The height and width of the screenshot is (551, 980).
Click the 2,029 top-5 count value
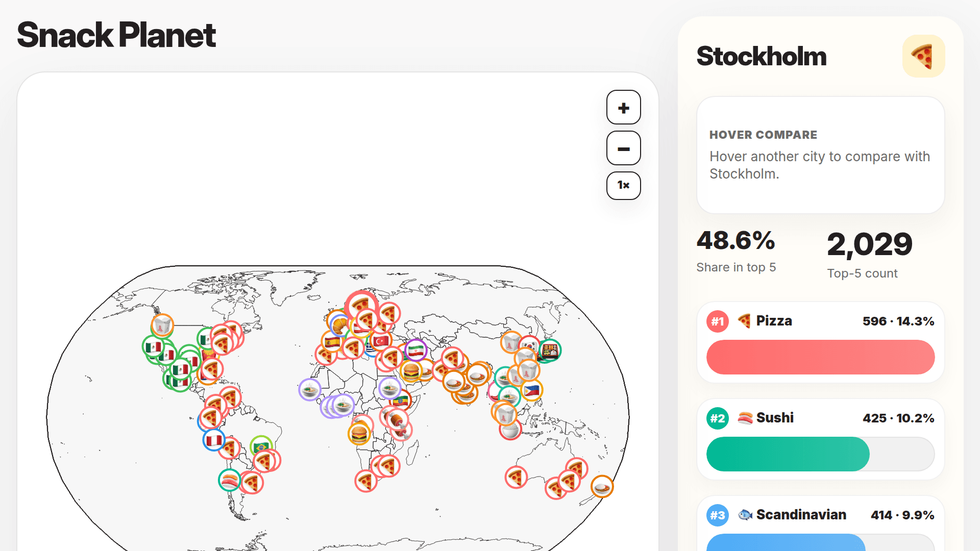(870, 244)
